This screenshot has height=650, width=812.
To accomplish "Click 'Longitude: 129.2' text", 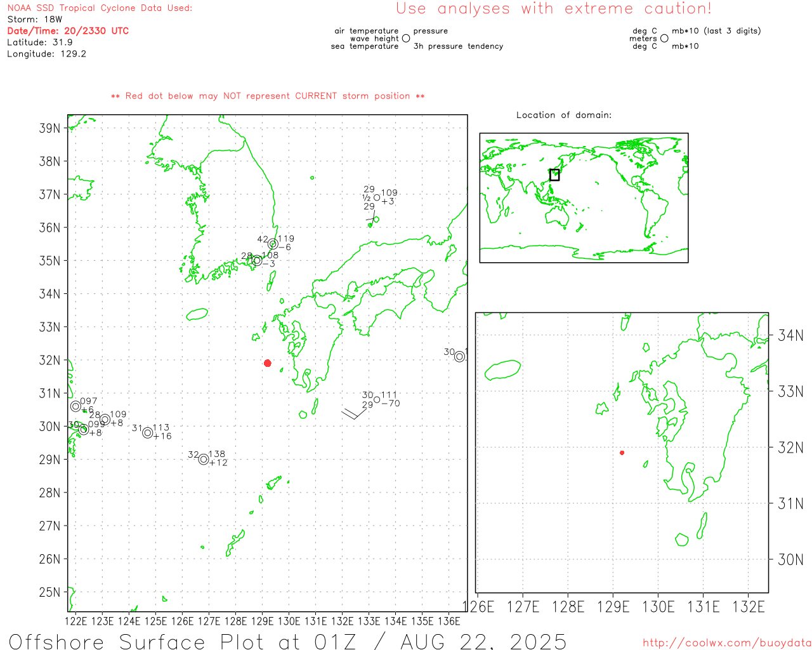I will 46,54.
